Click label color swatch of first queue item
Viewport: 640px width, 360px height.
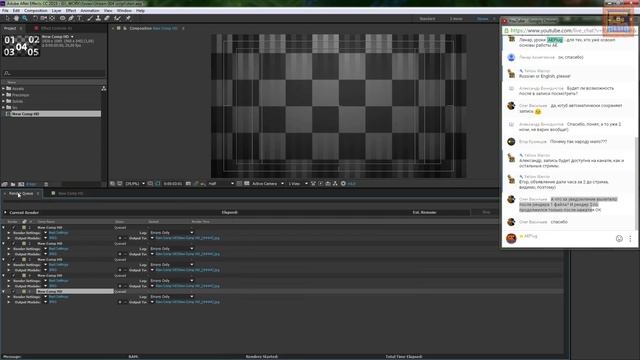click(24, 227)
